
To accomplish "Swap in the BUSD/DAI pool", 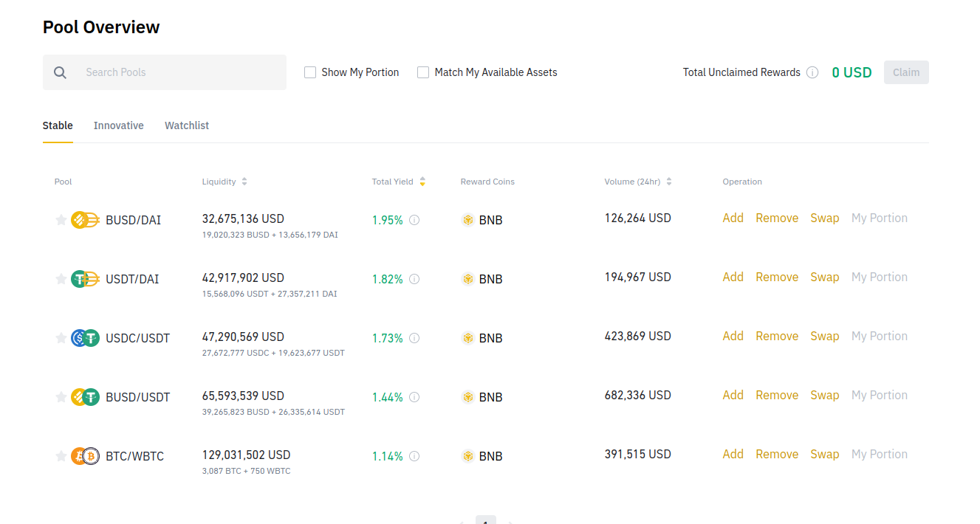I will click(825, 218).
